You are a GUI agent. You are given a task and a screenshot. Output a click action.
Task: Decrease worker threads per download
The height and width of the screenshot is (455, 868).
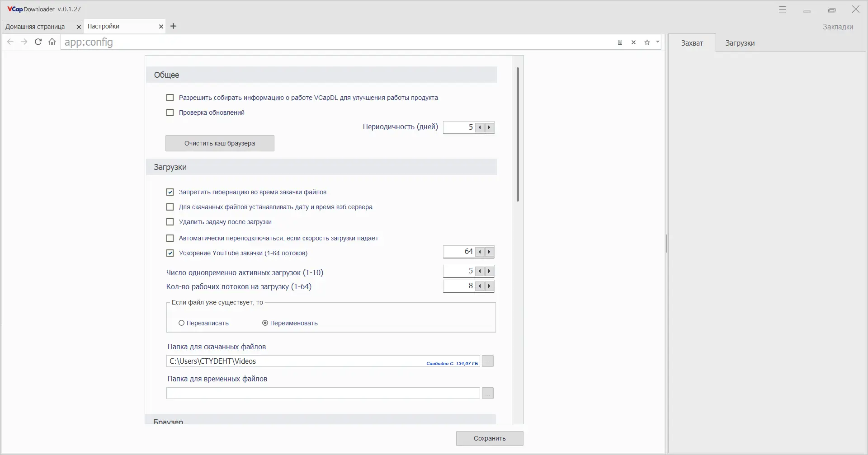pos(480,286)
